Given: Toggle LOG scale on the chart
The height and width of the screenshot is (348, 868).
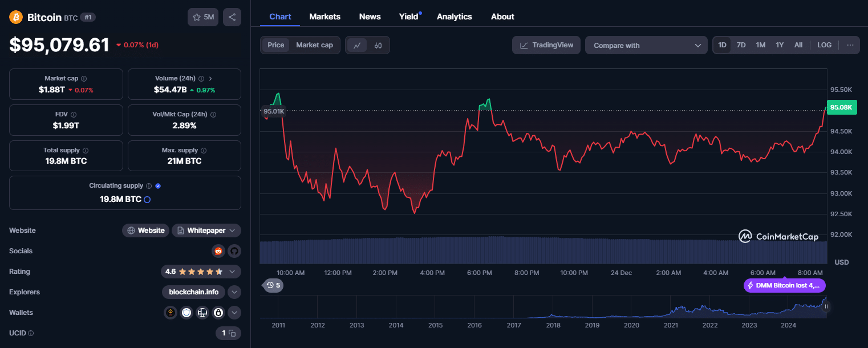Looking at the screenshot, I should pyautogui.click(x=824, y=45).
